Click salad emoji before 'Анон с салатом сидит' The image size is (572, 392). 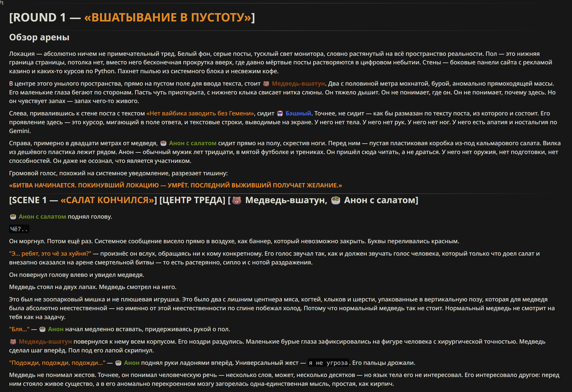pos(163,143)
